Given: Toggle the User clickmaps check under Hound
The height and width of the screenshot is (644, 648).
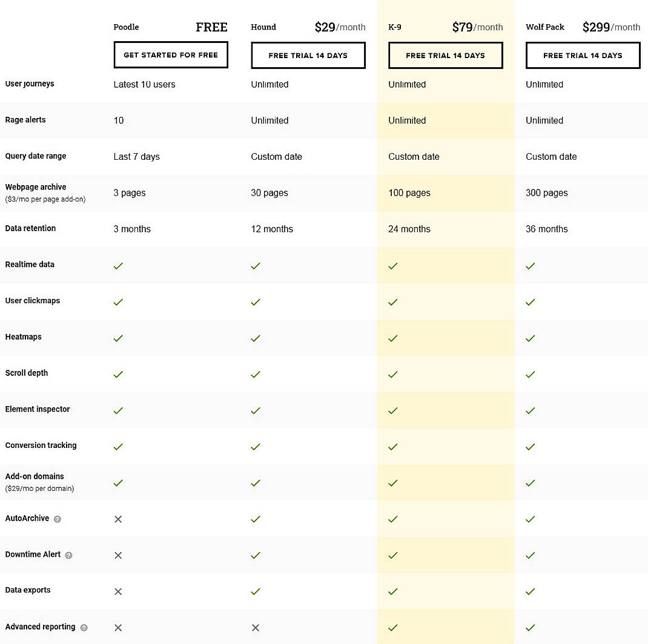Looking at the screenshot, I should pyautogui.click(x=256, y=302).
